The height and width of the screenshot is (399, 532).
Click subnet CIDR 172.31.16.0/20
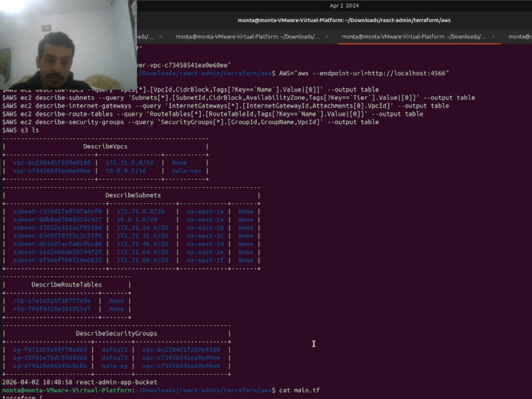click(x=143, y=228)
